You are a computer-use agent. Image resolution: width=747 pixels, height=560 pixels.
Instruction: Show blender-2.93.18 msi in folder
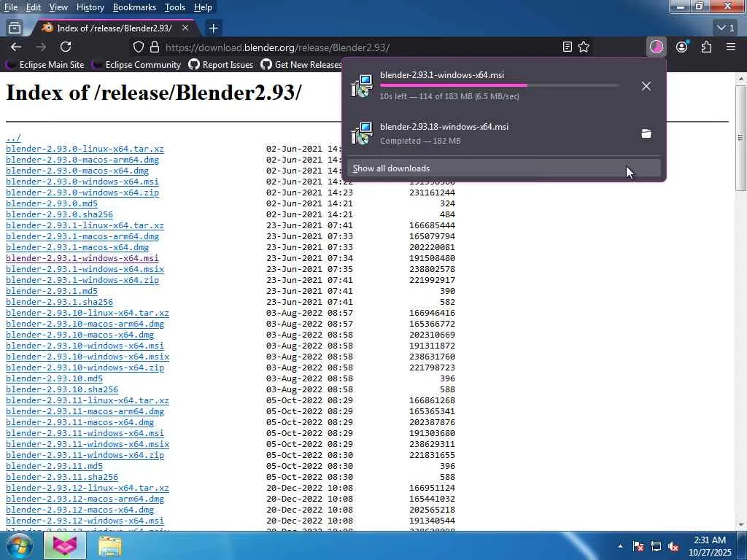pyautogui.click(x=646, y=134)
